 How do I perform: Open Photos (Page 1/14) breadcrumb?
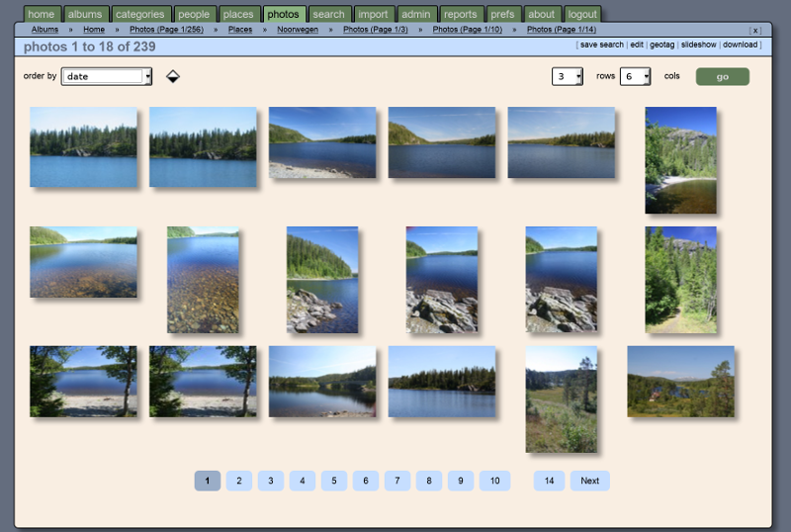pyautogui.click(x=562, y=30)
